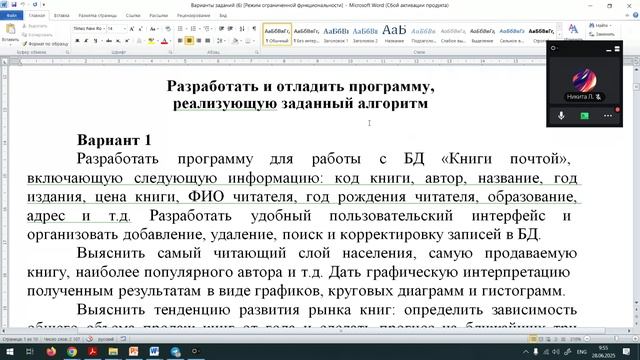Align text right
The width and height of the screenshot is (640, 360).
coord(199,41)
